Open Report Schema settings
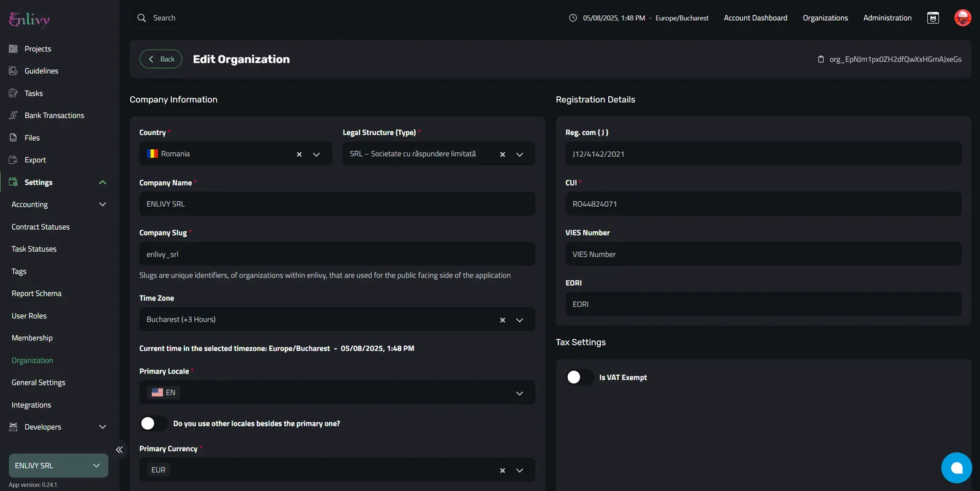980x491 pixels. point(36,294)
